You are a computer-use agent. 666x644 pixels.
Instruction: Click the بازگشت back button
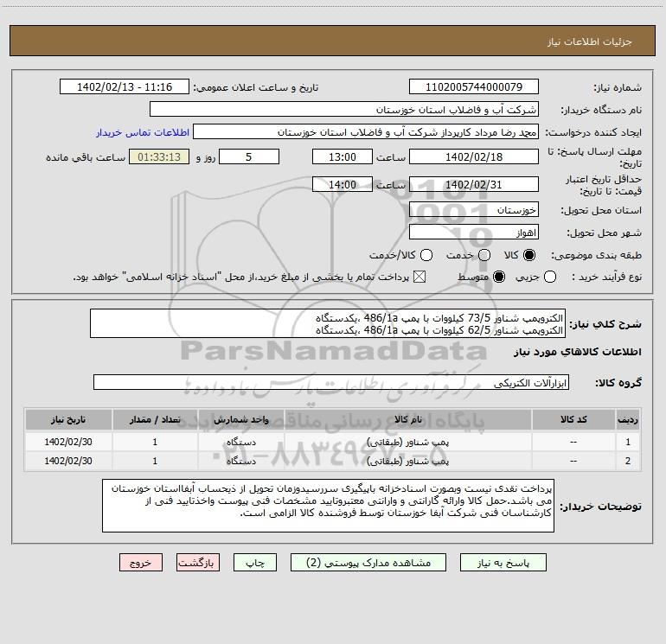coord(198,563)
